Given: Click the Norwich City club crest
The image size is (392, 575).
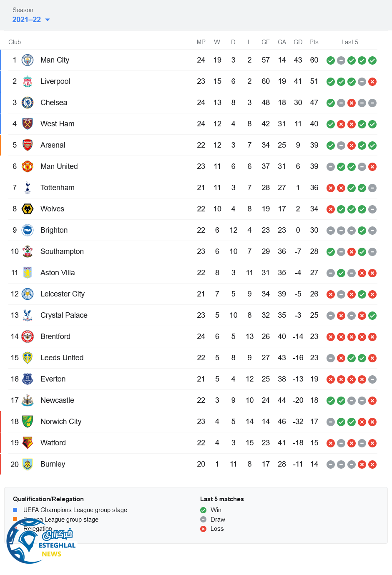Looking at the screenshot, I should 28,422.
